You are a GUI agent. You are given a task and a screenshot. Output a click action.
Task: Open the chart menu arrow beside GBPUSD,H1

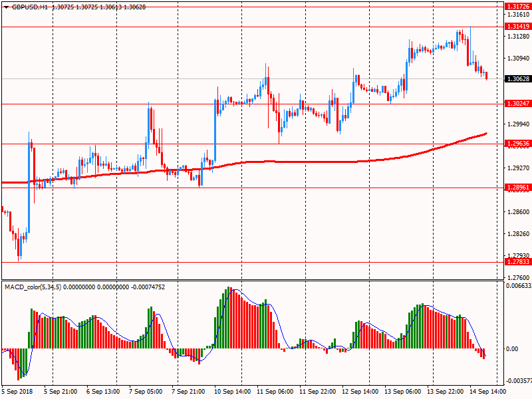[6, 7]
